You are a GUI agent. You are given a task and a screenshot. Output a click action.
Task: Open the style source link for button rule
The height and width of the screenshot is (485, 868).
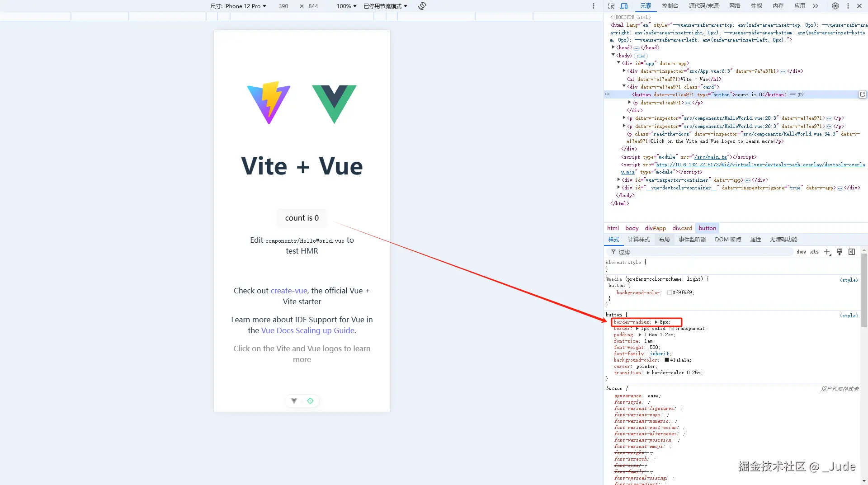coord(849,315)
